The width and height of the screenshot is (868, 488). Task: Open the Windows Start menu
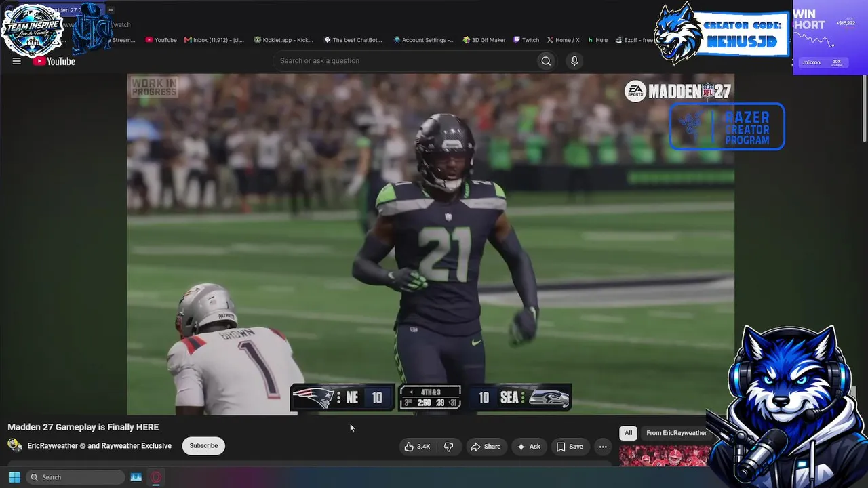(x=14, y=477)
